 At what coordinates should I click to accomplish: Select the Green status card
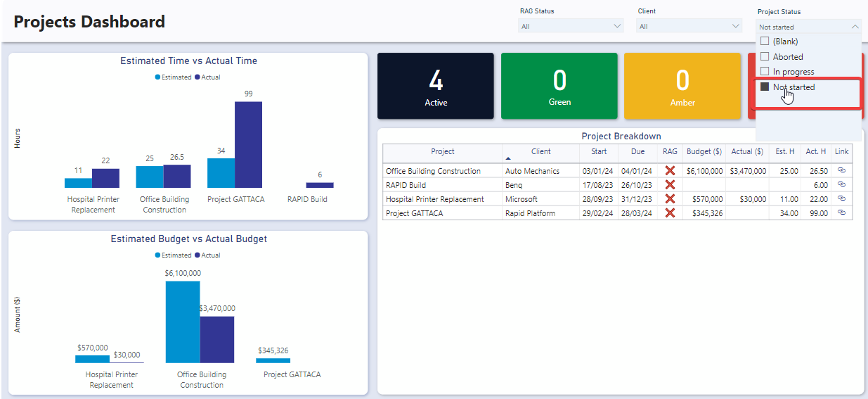click(x=559, y=86)
